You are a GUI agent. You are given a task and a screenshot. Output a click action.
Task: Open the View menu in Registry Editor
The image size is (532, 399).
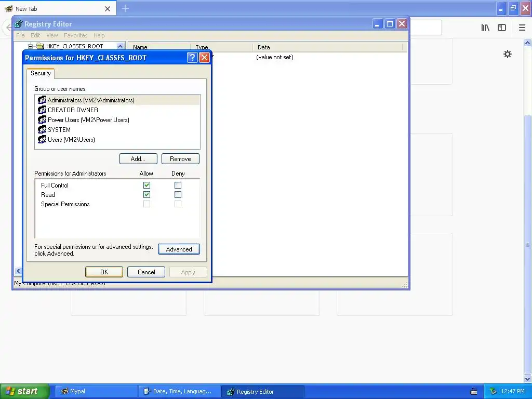[x=52, y=35]
